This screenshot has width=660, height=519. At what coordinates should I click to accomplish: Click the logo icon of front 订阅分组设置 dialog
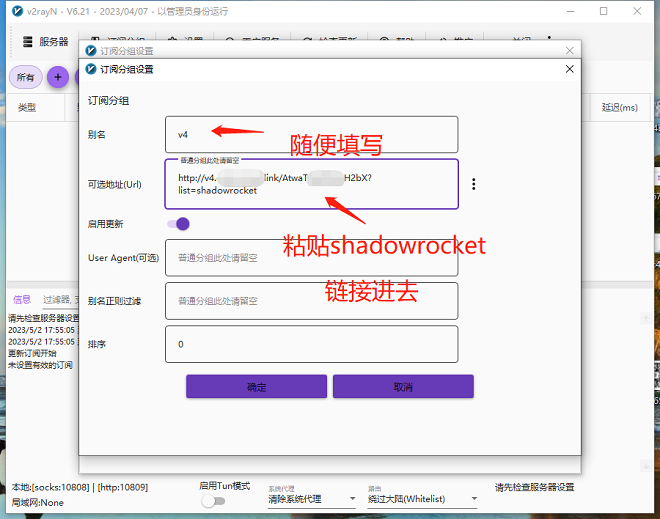[x=91, y=69]
